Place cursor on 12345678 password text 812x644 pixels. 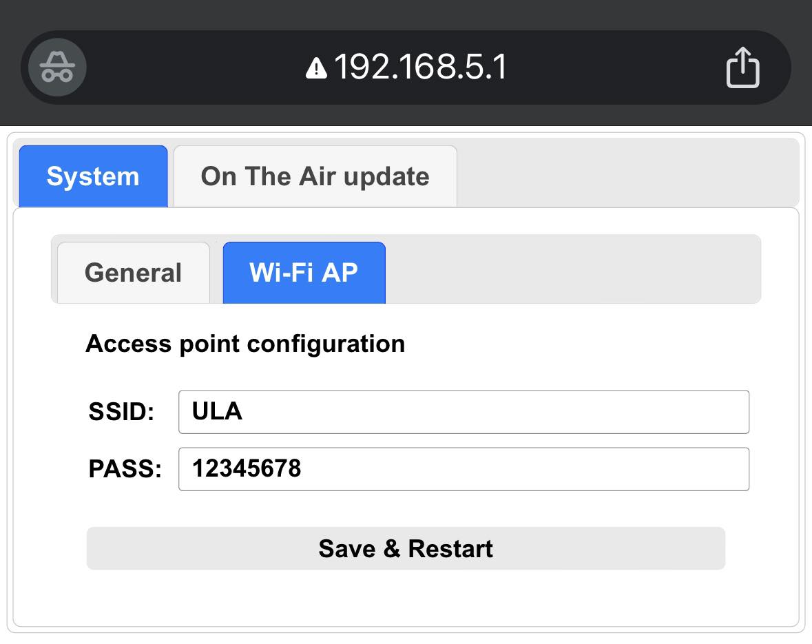tap(247, 468)
